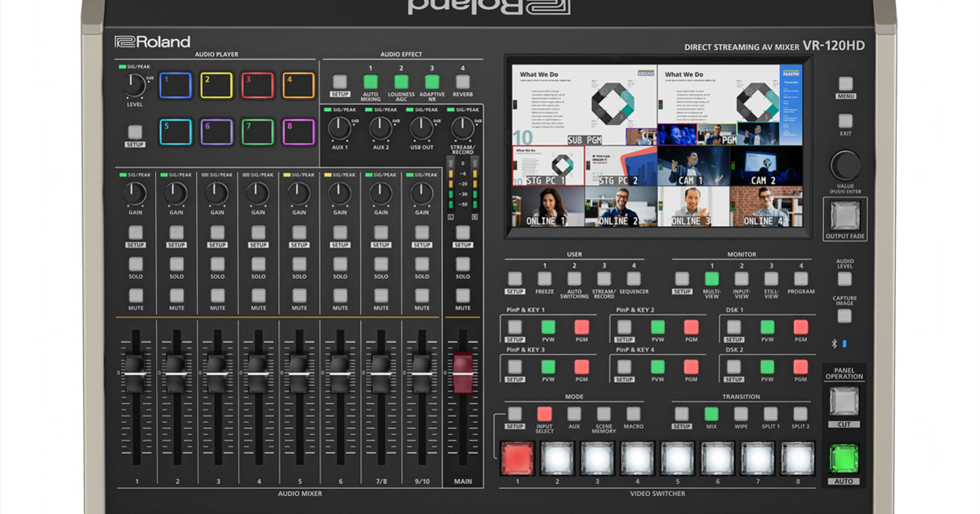Select the INPUT-VIEW monitor mode

pos(742,278)
